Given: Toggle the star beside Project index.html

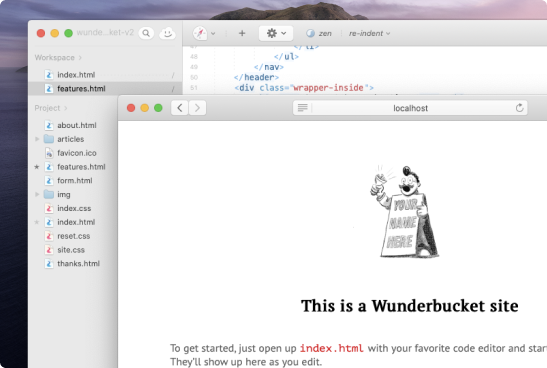Looking at the screenshot, I should 37,222.
